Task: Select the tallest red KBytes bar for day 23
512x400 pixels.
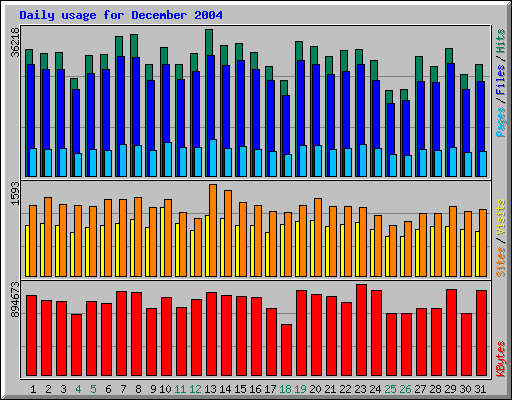Action: click(x=361, y=330)
